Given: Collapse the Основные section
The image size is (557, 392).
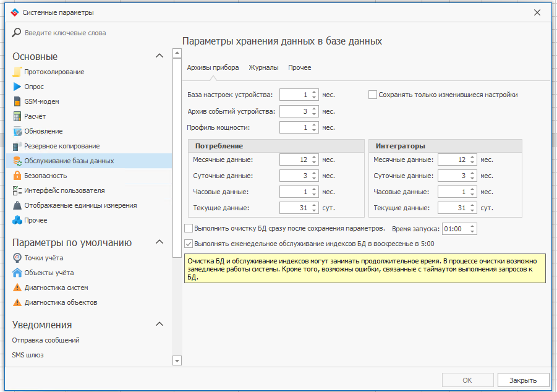Looking at the screenshot, I should tap(159, 56).
